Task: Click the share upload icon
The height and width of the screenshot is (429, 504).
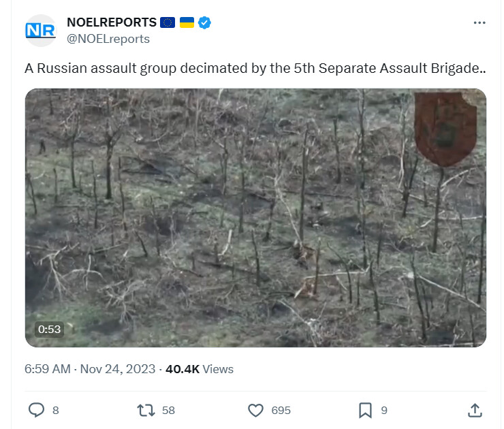Action: [x=475, y=411]
